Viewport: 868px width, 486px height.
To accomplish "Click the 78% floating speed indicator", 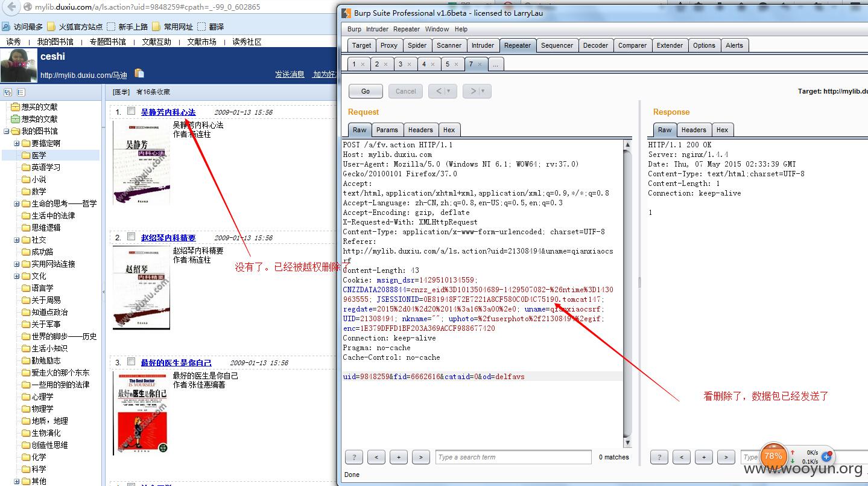I will 773,456.
